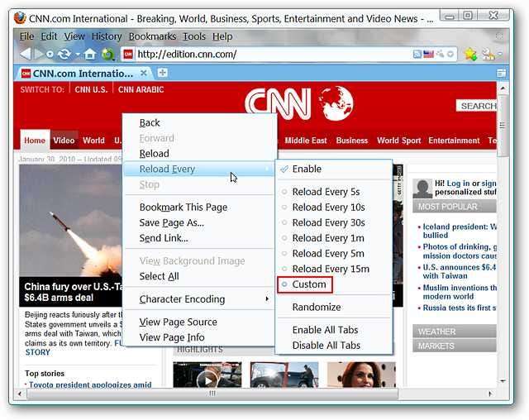Choose Bookmark This Page
Screen dimensions: 529x420
click(x=199, y=208)
